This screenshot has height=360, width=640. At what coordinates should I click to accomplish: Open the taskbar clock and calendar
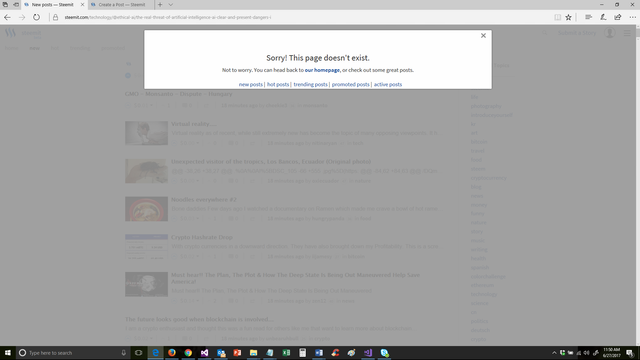click(611, 353)
